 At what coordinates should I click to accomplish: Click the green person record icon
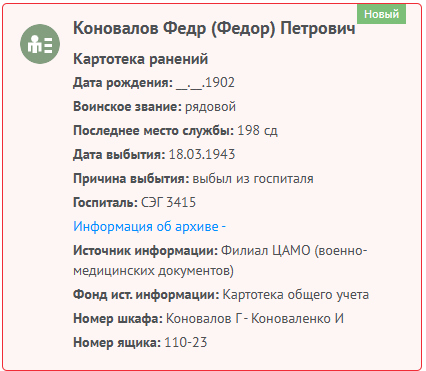coord(40,44)
